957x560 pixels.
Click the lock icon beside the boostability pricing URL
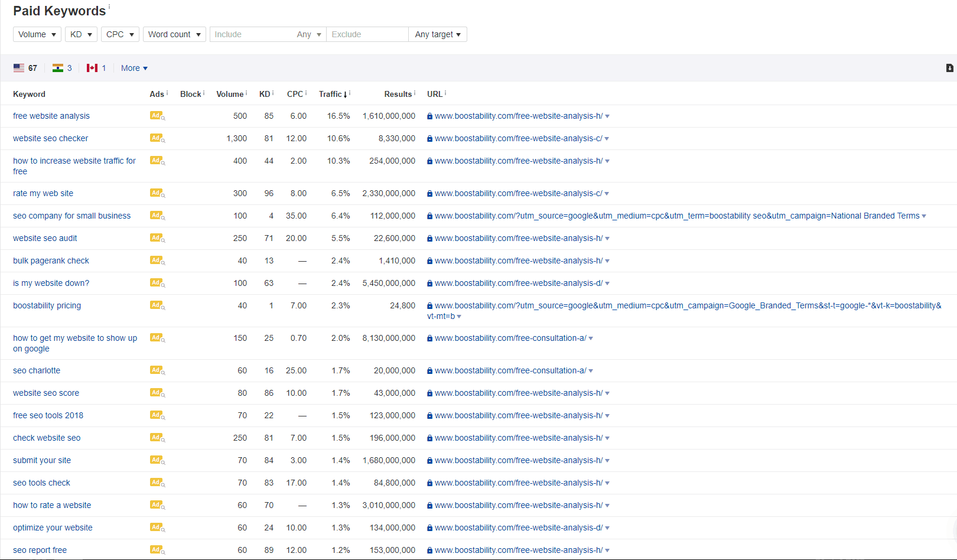pyautogui.click(x=429, y=305)
